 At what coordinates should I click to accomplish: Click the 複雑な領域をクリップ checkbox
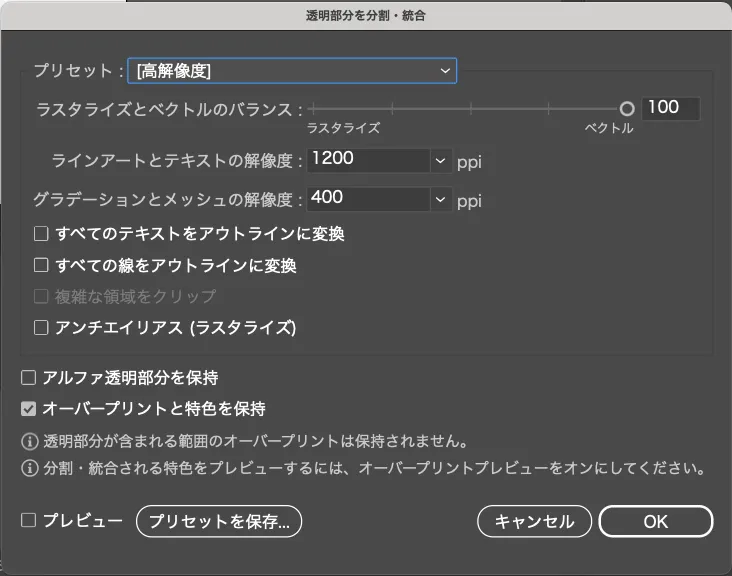[x=41, y=296]
